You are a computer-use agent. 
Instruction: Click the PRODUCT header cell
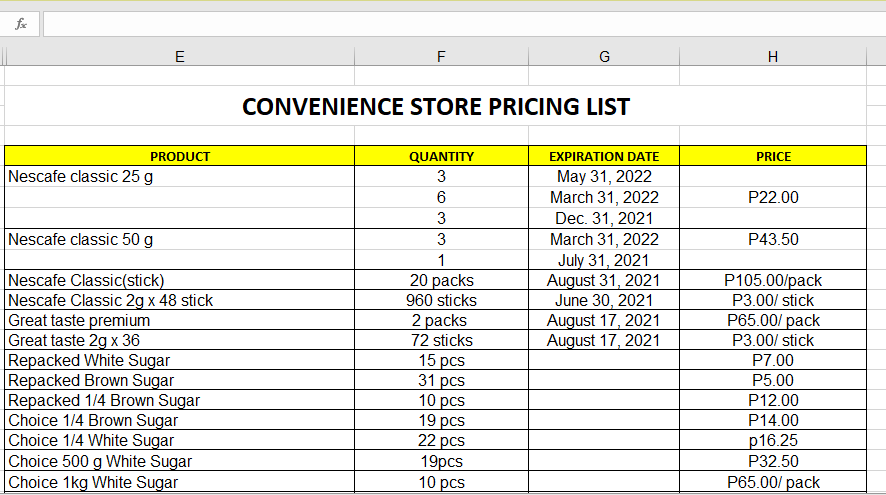point(180,156)
